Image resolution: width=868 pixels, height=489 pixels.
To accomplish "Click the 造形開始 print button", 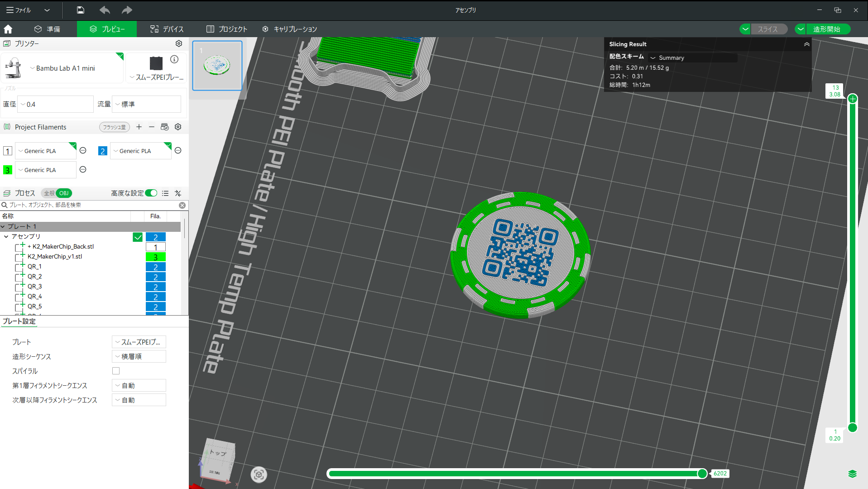I will click(827, 29).
